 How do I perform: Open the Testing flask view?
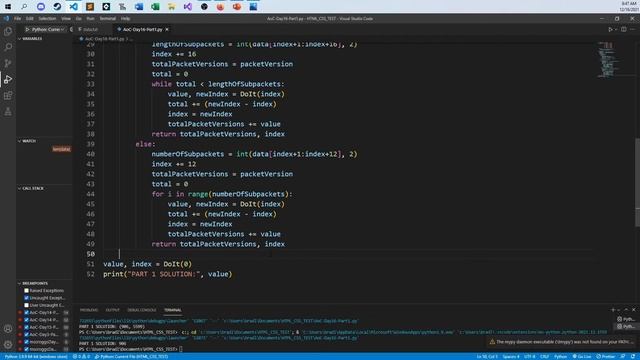8,111
